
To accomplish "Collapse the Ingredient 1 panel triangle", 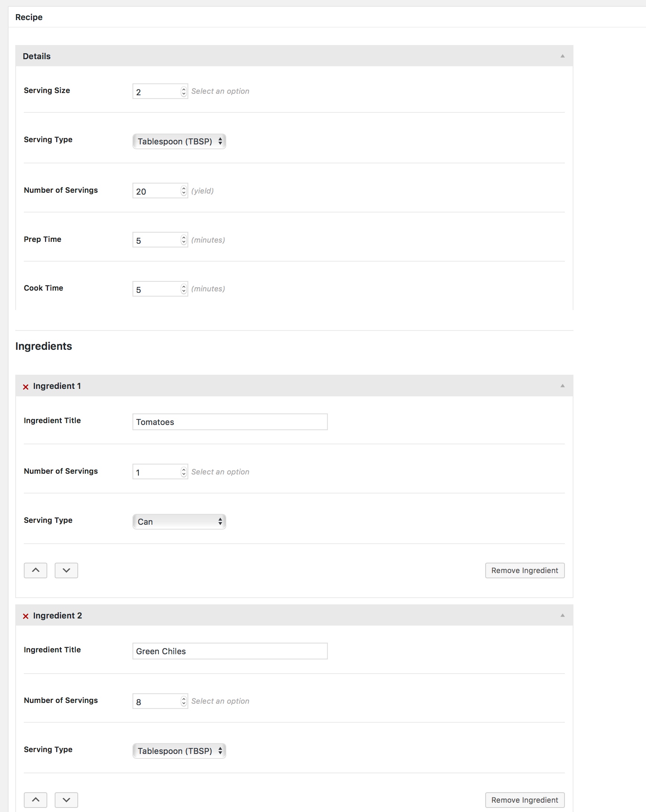I will pos(562,386).
